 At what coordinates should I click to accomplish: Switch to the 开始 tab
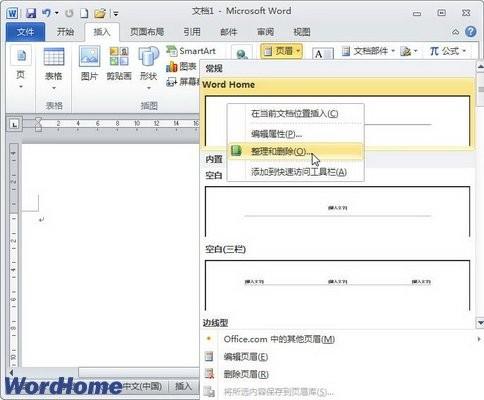tap(65, 32)
